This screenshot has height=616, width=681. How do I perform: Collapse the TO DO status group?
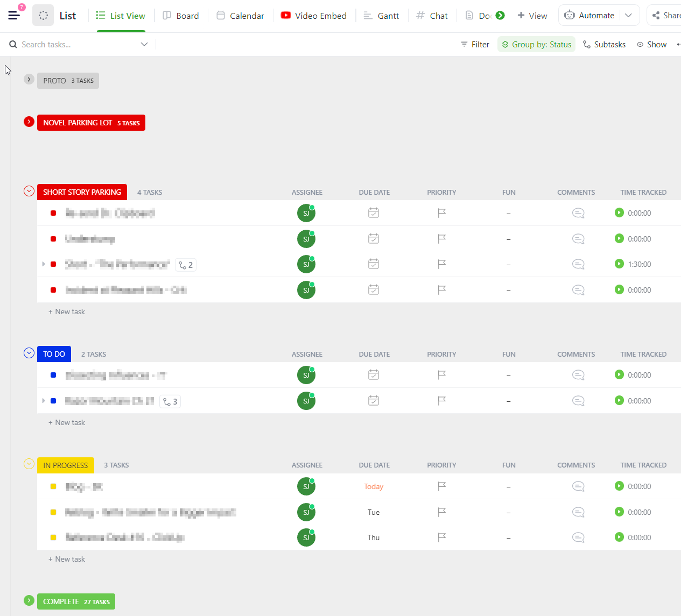coord(29,353)
